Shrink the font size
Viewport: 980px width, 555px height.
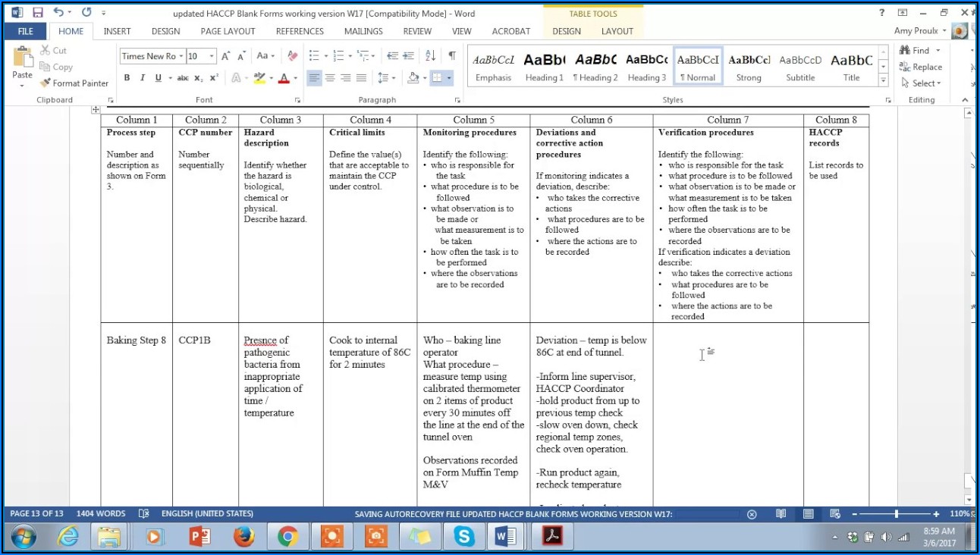pos(242,56)
